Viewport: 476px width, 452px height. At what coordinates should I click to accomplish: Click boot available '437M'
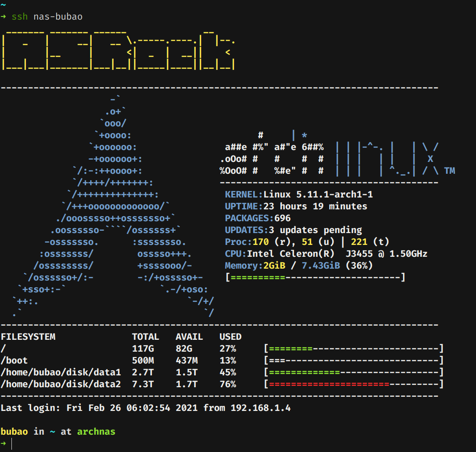187,360
